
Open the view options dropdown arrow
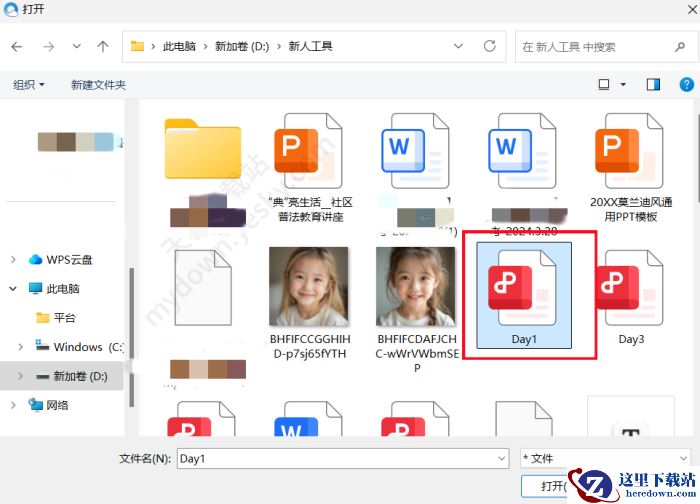623,84
